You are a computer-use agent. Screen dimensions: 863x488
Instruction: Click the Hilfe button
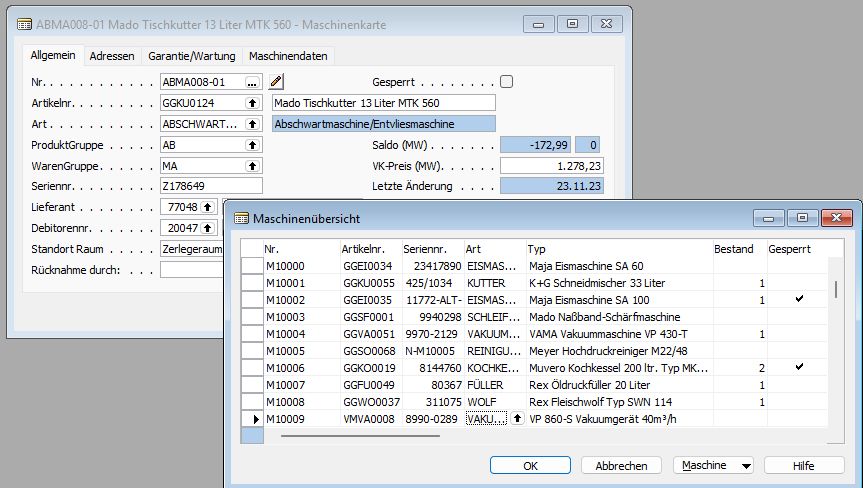[804, 465]
